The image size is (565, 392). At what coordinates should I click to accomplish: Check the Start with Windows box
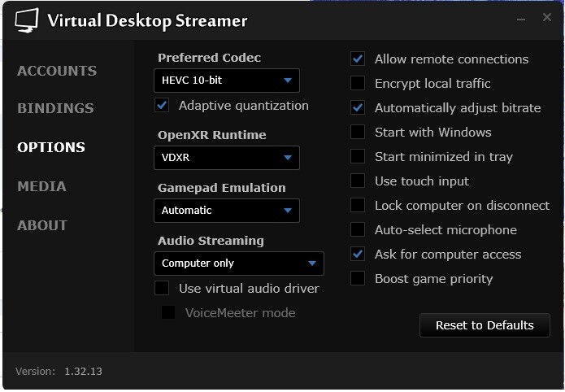point(358,133)
